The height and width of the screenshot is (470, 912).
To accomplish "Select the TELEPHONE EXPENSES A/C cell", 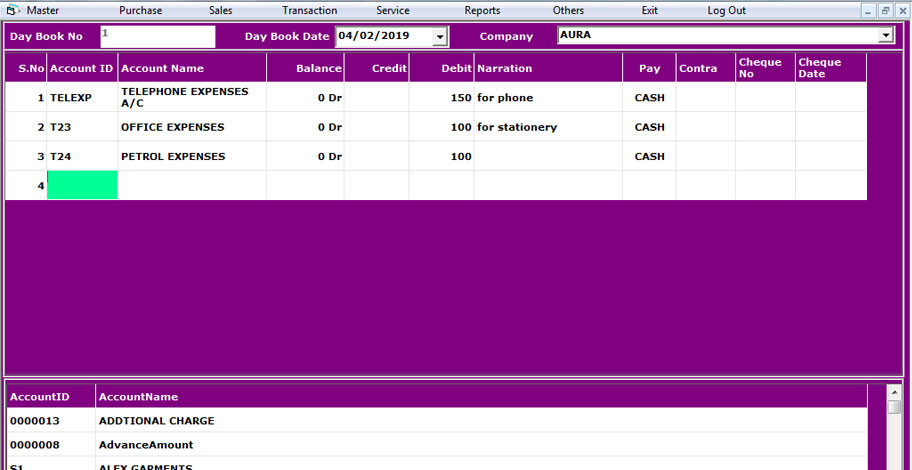I will [x=193, y=98].
